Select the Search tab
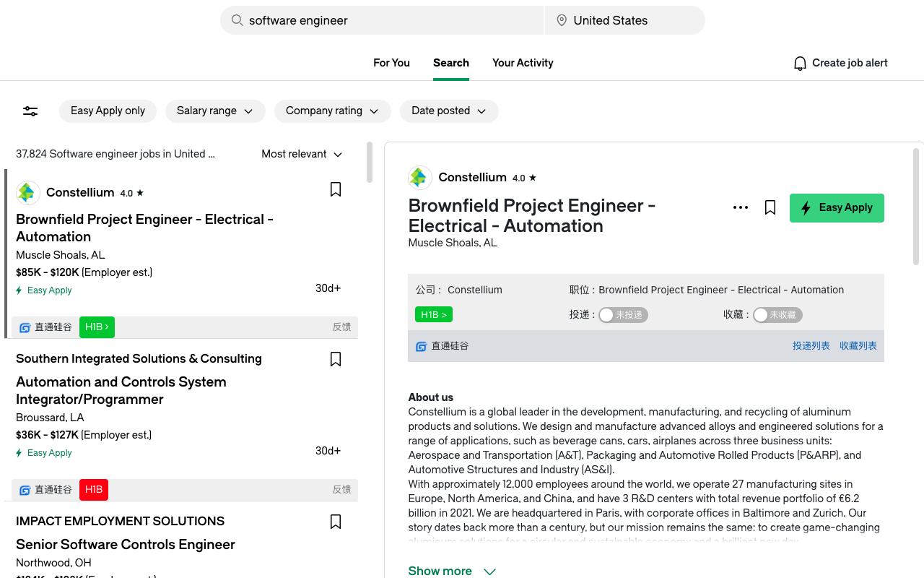 click(x=451, y=63)
